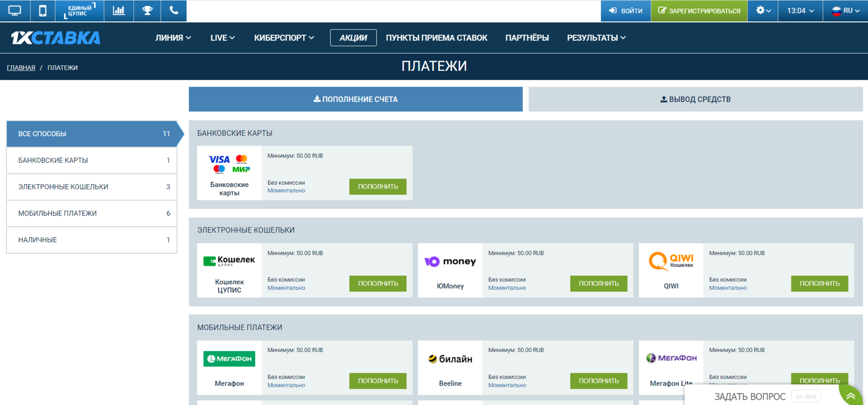Open the mobile phone apps icon

point(43,11)
